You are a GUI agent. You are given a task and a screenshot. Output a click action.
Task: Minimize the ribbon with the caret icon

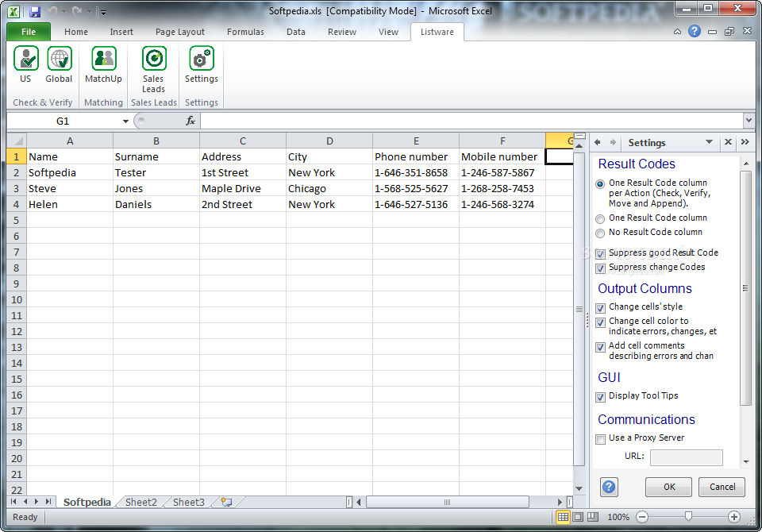point(677,32)
